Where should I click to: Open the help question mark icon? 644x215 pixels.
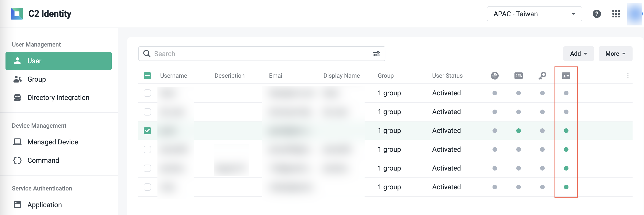[596, 14]
